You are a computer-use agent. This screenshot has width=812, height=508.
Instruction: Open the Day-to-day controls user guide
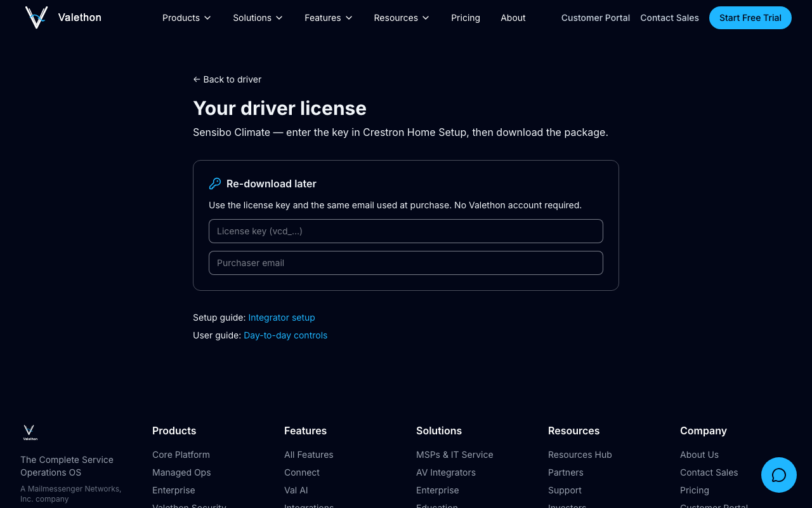coord(285,335)
